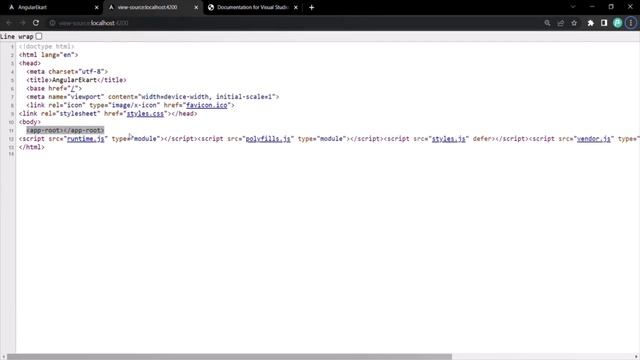Viewport: 640px width, 360px height.
Task: Open the styles.css link
Action: coord(145,113)
